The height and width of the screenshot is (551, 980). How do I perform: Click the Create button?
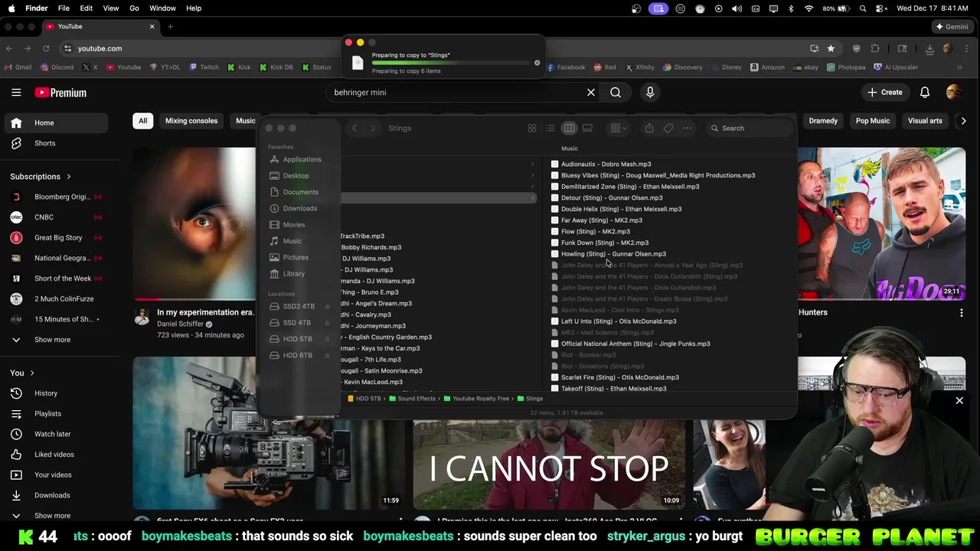coord(884,93)
